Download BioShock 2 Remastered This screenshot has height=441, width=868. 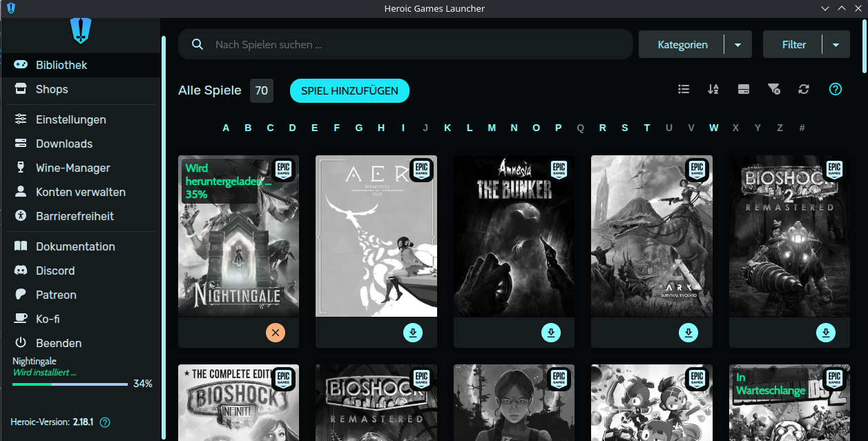click(826, 333)
